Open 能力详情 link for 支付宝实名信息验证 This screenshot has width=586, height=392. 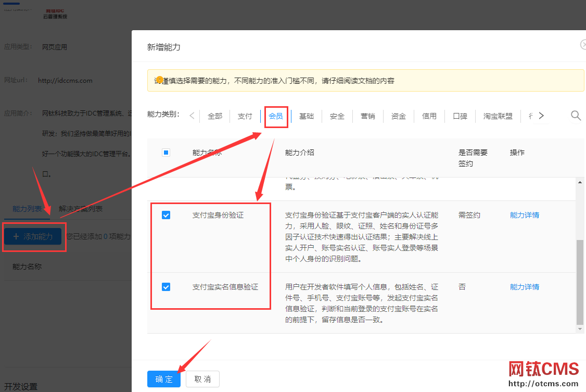524,287
